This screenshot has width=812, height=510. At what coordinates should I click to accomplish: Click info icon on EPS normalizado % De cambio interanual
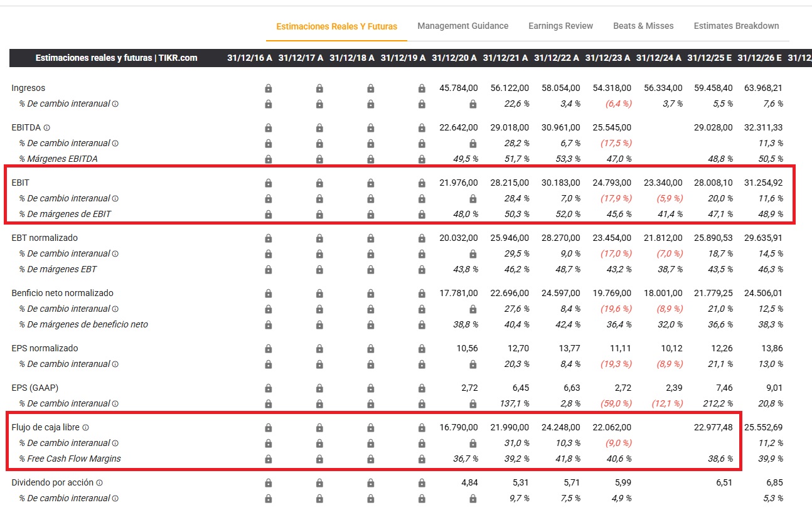(115, 364)
